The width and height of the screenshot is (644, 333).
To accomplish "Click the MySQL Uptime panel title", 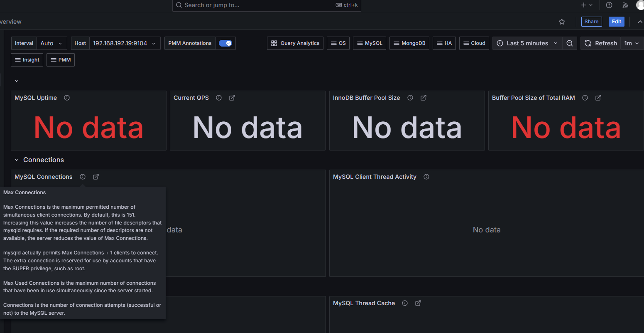I will (x=36, y=98).
